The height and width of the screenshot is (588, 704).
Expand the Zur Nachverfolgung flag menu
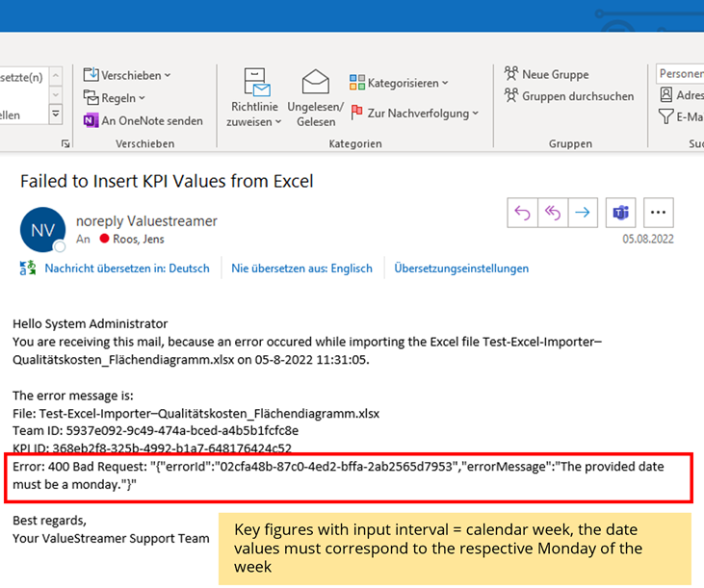(x=414, y=114)
